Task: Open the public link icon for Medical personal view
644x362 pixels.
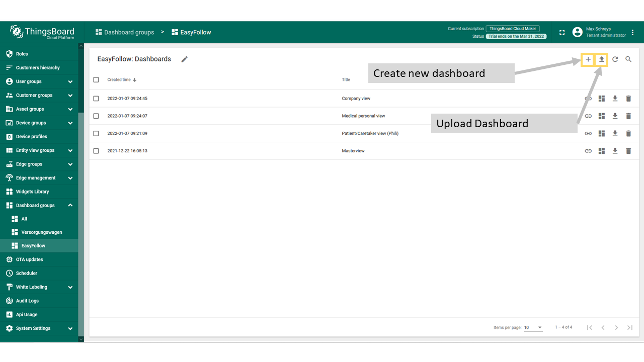Action: 588,116
